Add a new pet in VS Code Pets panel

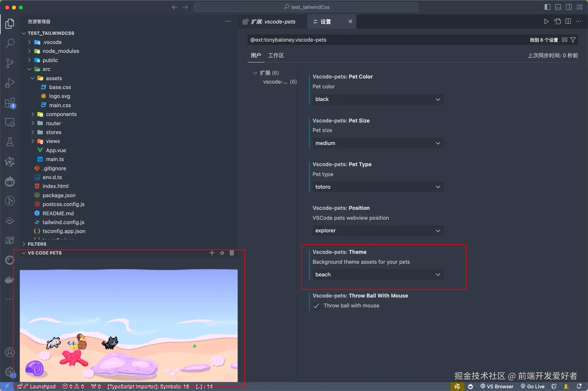coord(212,253)
